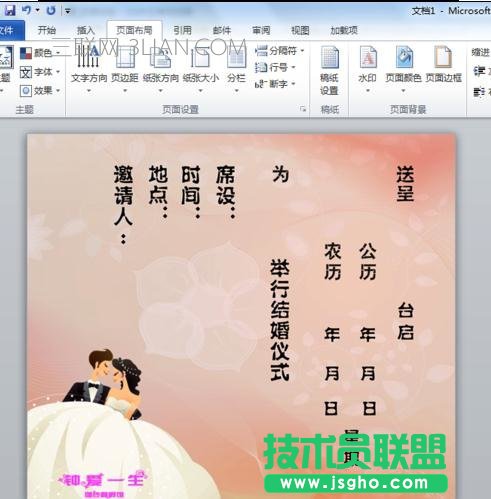The image size is (491, 499).
Task: Open the 审阅 tab
Action: 261,31
